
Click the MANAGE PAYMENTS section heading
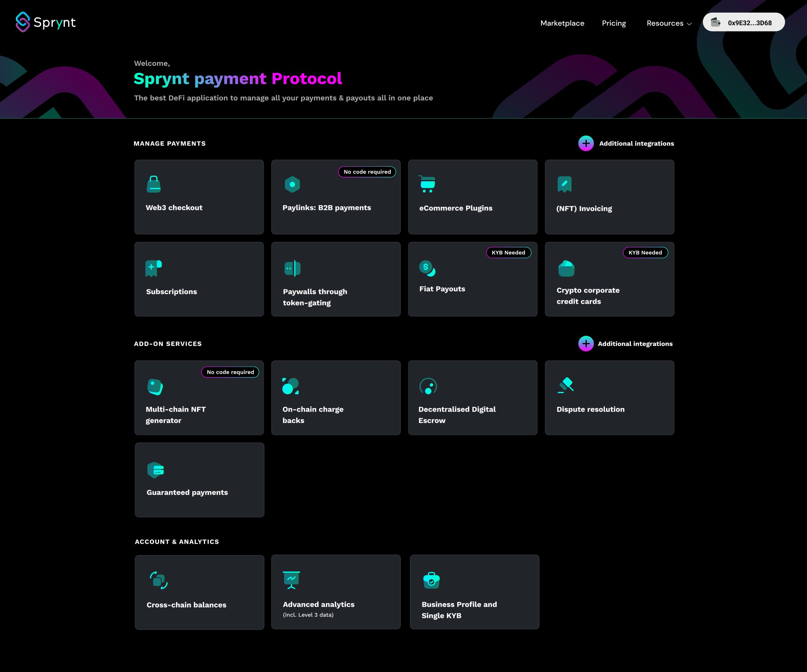click(169, 143)
